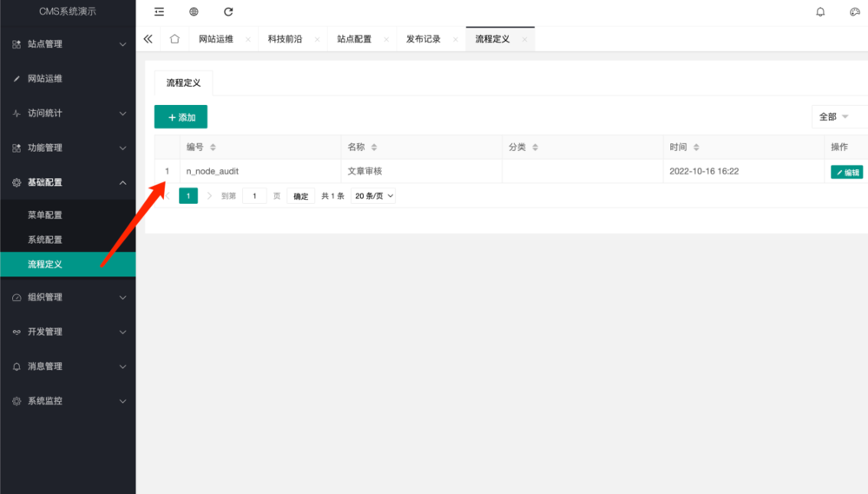
Task: Switch to the 发布记录 tab
Action: pos(424,39)
